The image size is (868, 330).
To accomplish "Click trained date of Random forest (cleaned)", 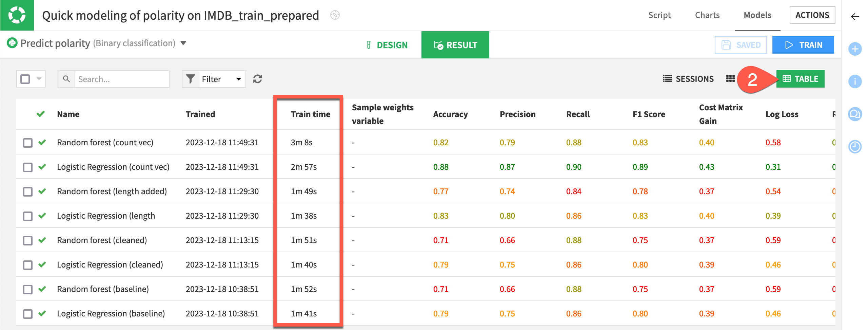I will tap(222, 240).
